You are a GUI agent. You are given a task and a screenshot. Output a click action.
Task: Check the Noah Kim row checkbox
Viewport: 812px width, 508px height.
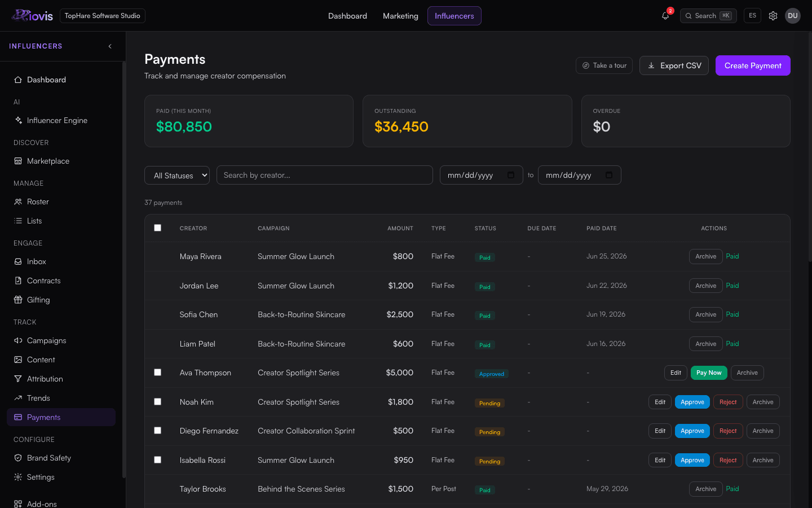(x=158, y=402)
